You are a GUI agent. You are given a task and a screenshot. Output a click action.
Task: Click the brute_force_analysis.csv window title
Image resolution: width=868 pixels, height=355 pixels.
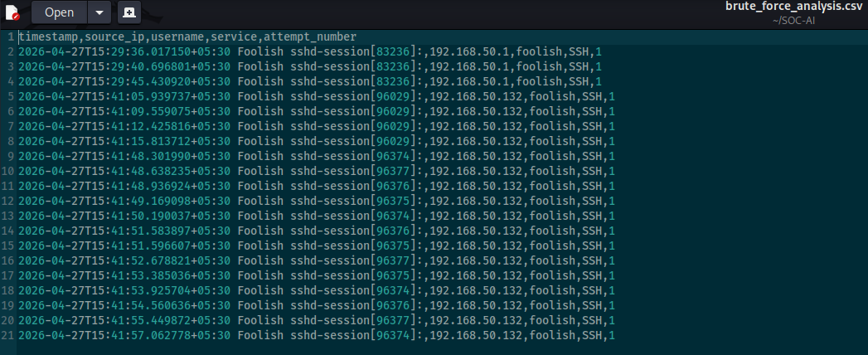(x=794, y=7)
